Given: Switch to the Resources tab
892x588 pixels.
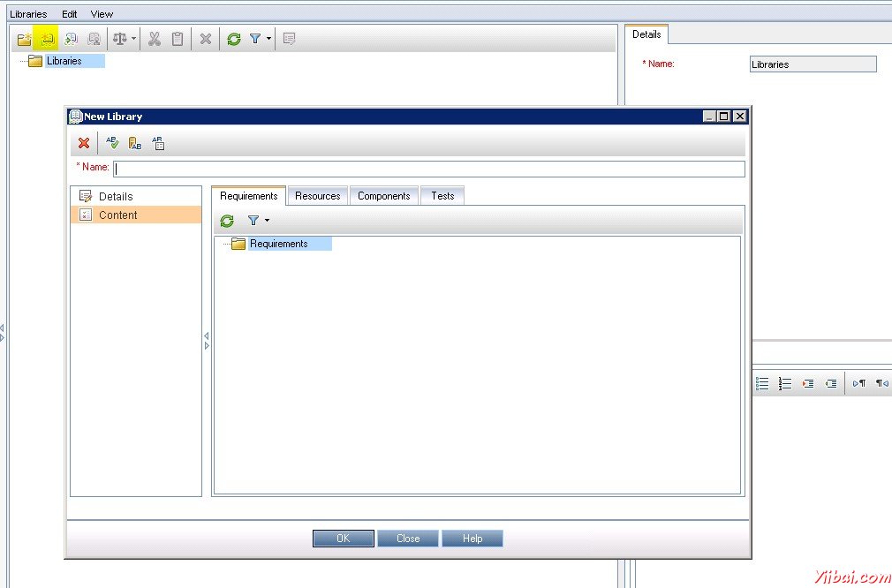Looking at the screenshot, I should (317, 196).
